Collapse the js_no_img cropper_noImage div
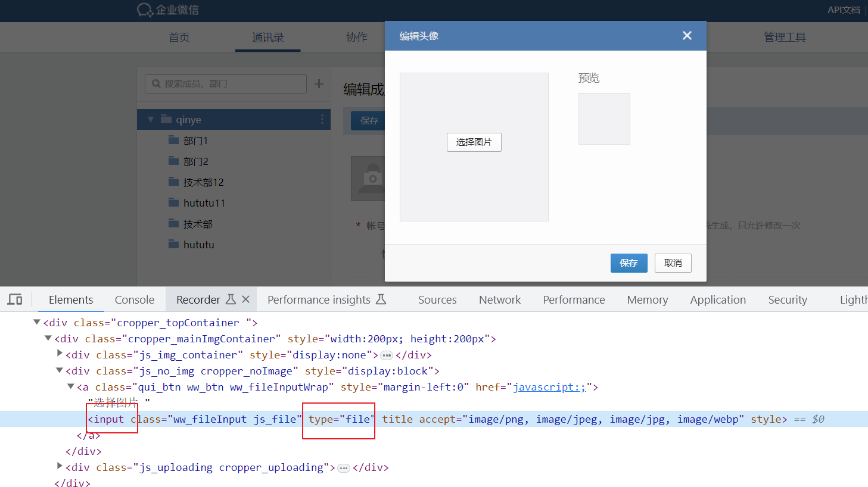This screenshot has height=487, width=868. (x=60, y=370)
